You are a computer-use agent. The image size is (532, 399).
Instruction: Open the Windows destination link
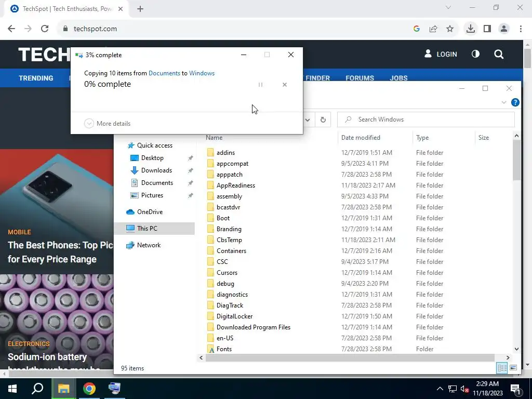click(x=202, y=73)
